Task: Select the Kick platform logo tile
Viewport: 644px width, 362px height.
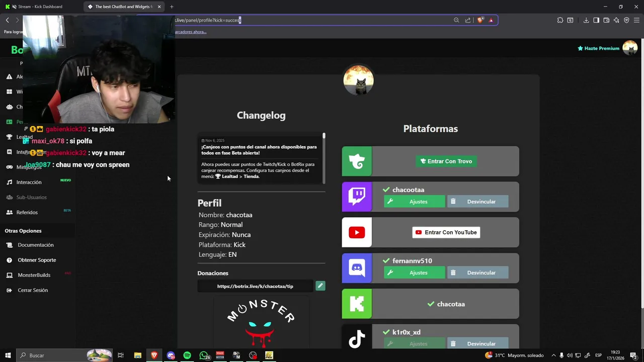Action: (357, 304)
